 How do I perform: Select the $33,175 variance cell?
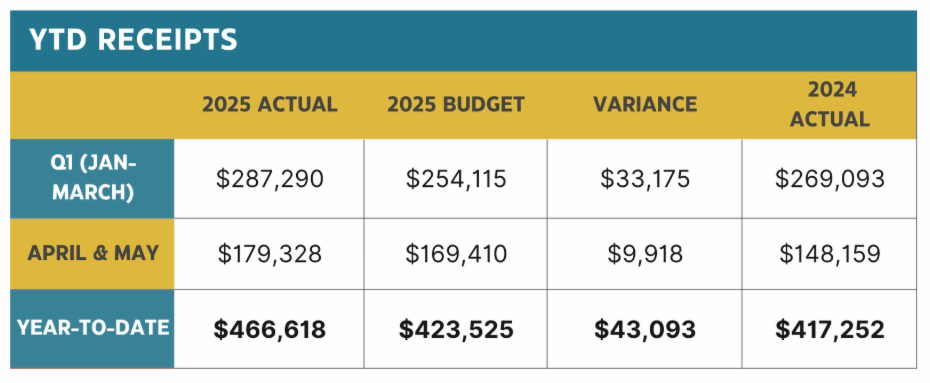point(644,178)
